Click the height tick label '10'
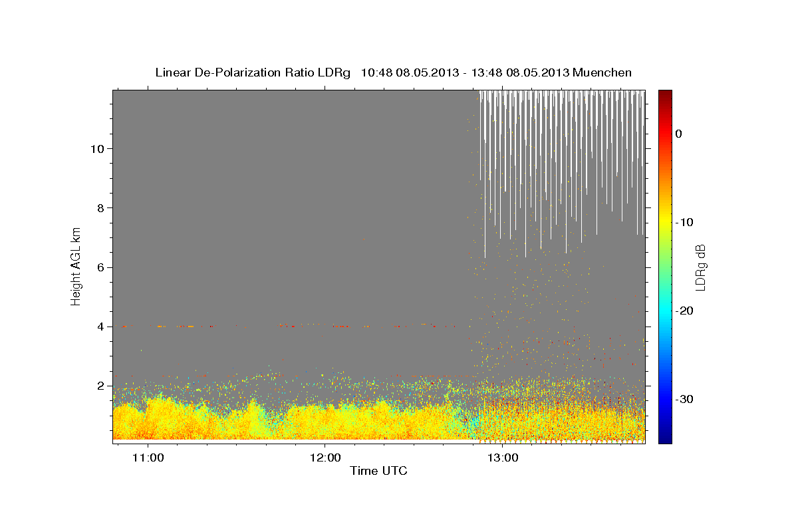Screen dimensions: 798x532 pos(97,148)
